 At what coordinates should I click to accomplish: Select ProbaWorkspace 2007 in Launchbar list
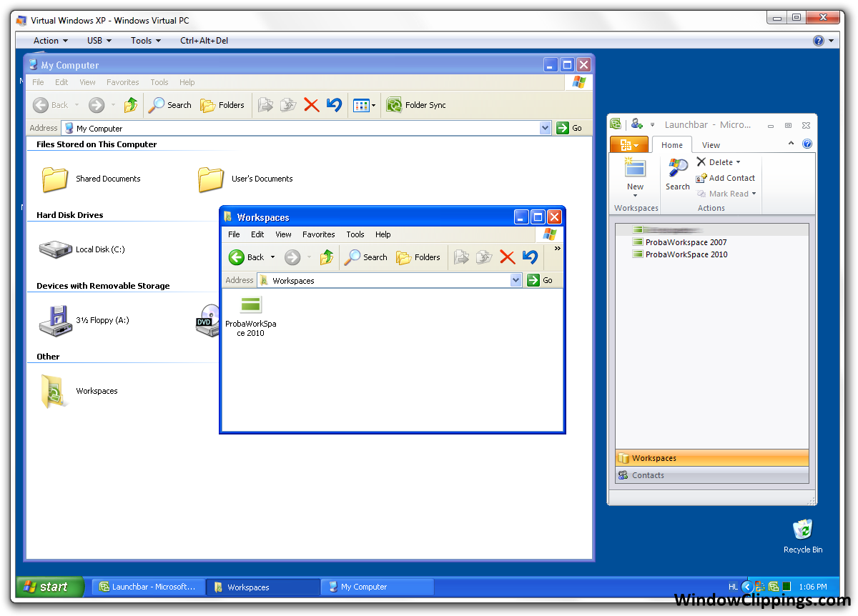[679, 242]
